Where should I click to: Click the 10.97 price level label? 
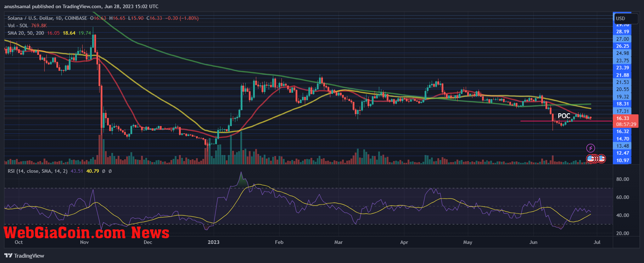[623, 160]
